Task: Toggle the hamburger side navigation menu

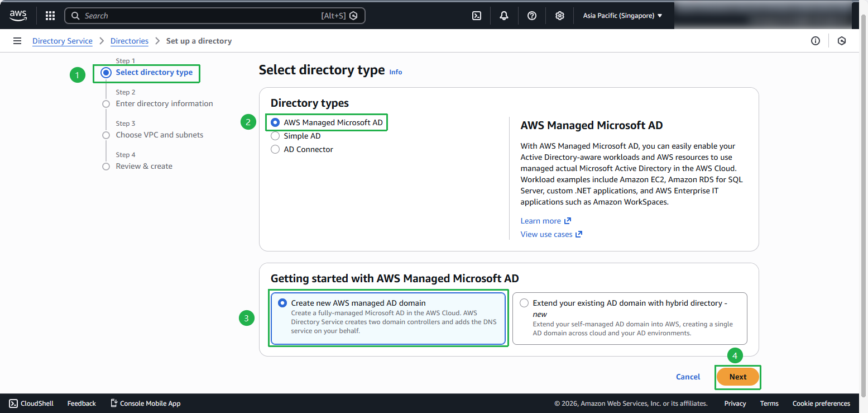Action: tap(17, 41)
